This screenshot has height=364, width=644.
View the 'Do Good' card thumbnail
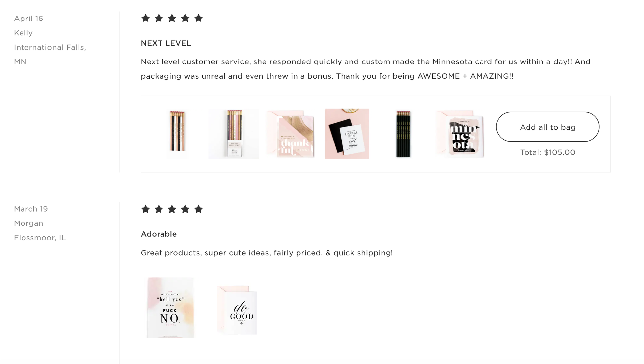coord(237,310)
